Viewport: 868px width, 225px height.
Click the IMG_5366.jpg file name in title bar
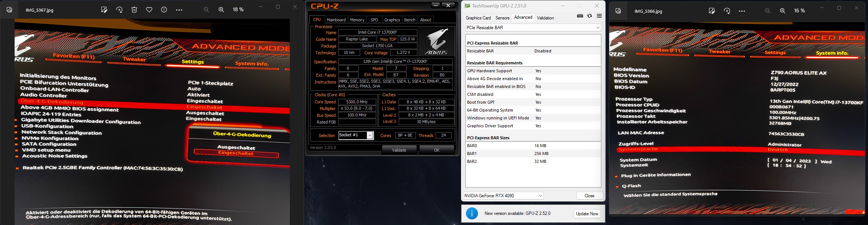[648, 11]
